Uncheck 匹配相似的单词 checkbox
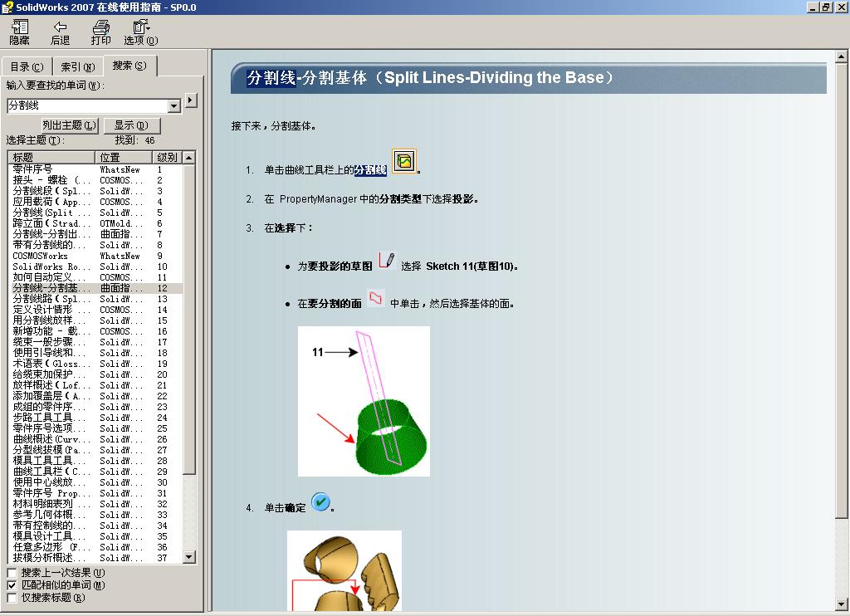The height and width of the screenshot is (616, 850). [12, 585]
